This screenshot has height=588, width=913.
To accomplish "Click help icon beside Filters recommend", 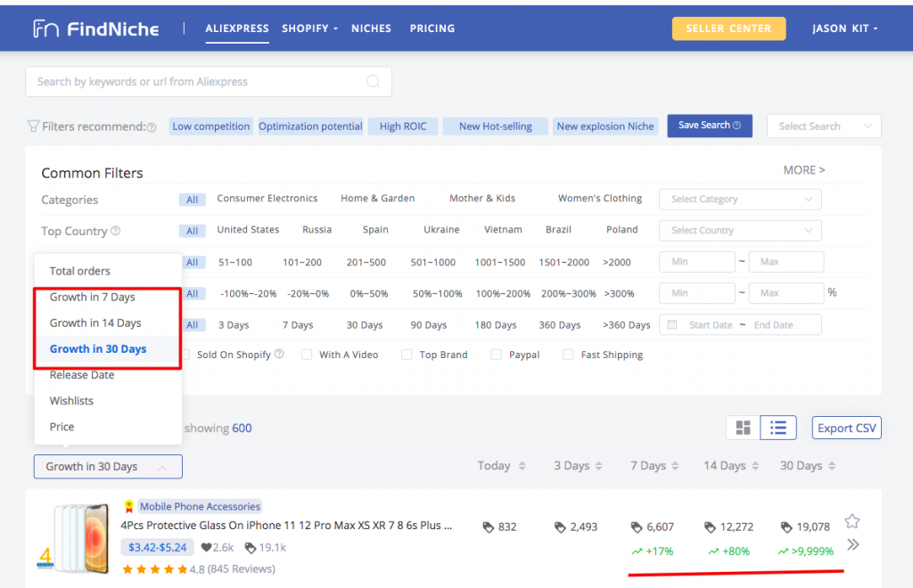I will tap(152, 127).
